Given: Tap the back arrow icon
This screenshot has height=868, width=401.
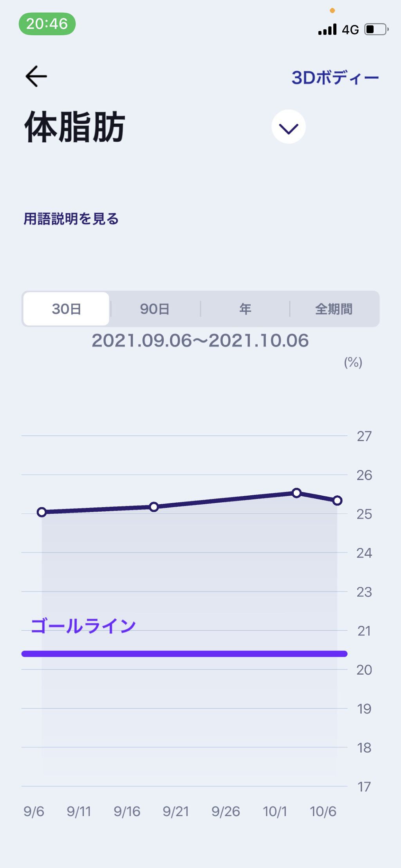Looking at the screenshot, I should tap(36, 76).
